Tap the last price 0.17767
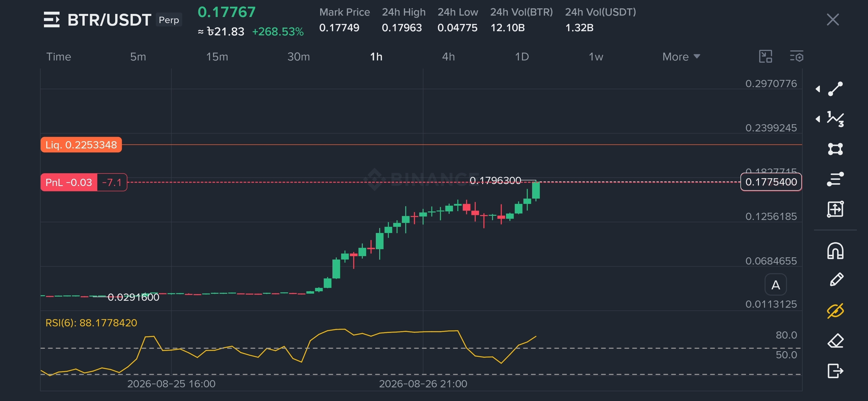 [x=226, y=12]
